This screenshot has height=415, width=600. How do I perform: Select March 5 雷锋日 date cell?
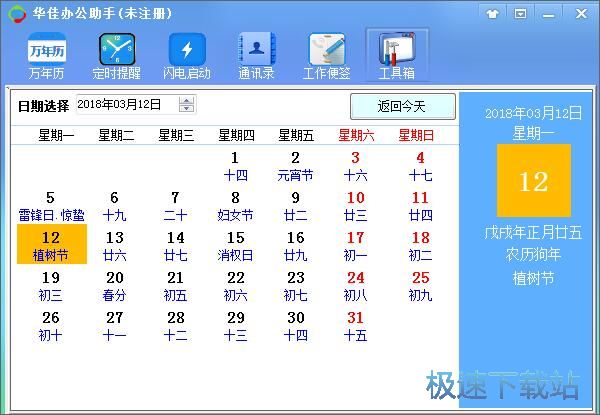coord(51,206)
